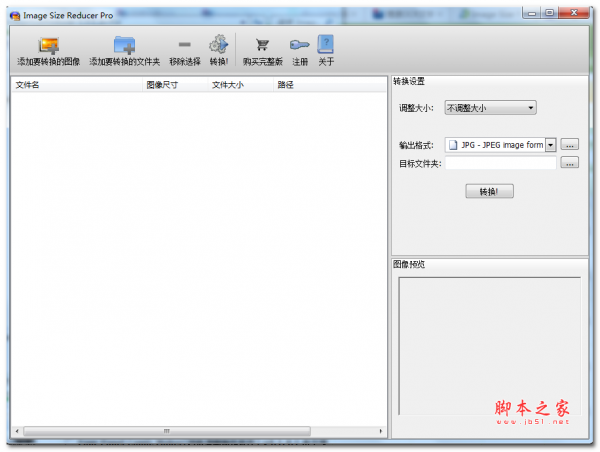
Task: Maximize the Image Size Reducer Pro window
Action: [549, 13]
